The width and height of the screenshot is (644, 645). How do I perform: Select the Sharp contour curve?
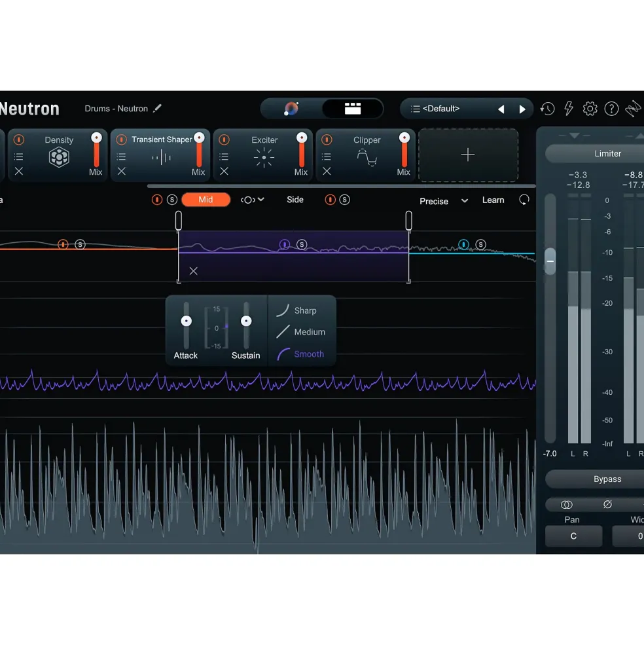click(296, 310)
